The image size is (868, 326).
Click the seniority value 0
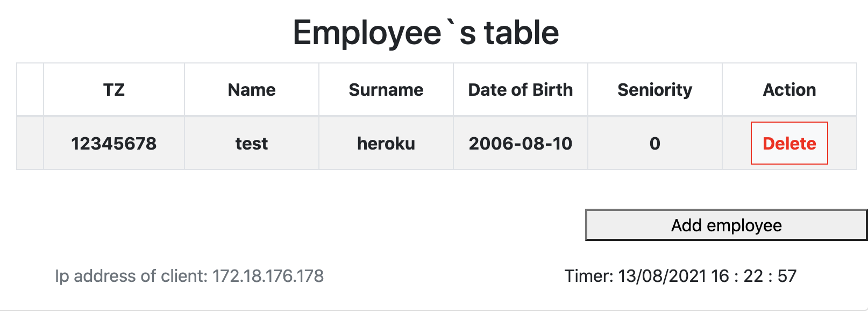pos(654,143)
